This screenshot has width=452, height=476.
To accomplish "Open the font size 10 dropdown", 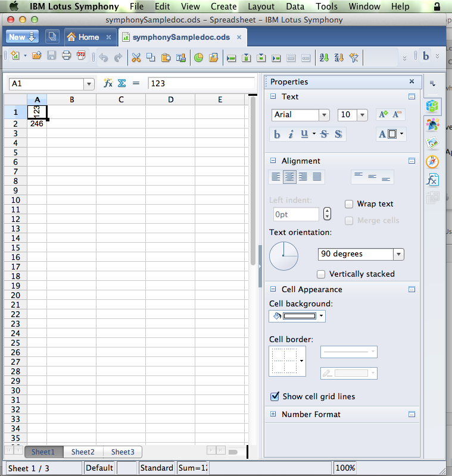I will pos(362,115).
